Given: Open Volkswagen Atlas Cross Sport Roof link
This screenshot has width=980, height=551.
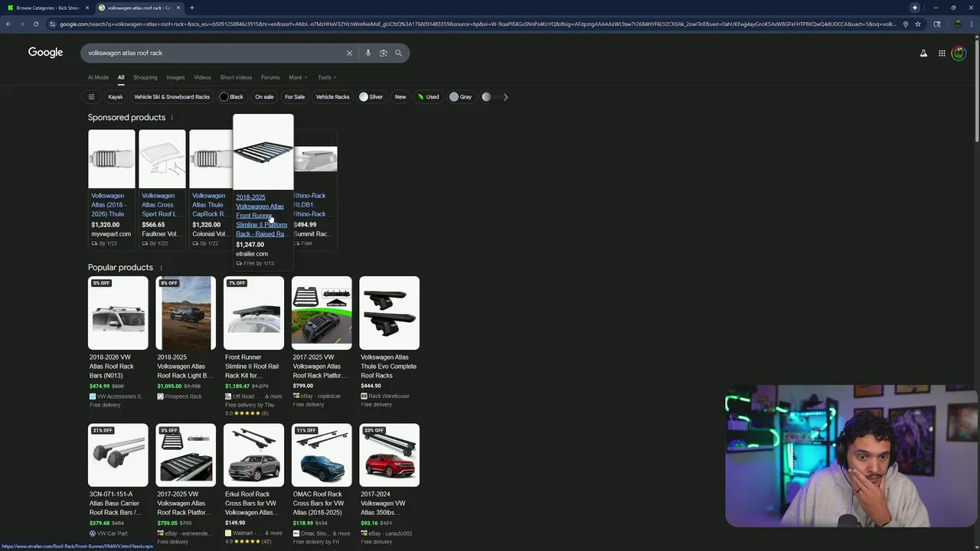Looking at the screenshot, I should click(162, 205).
